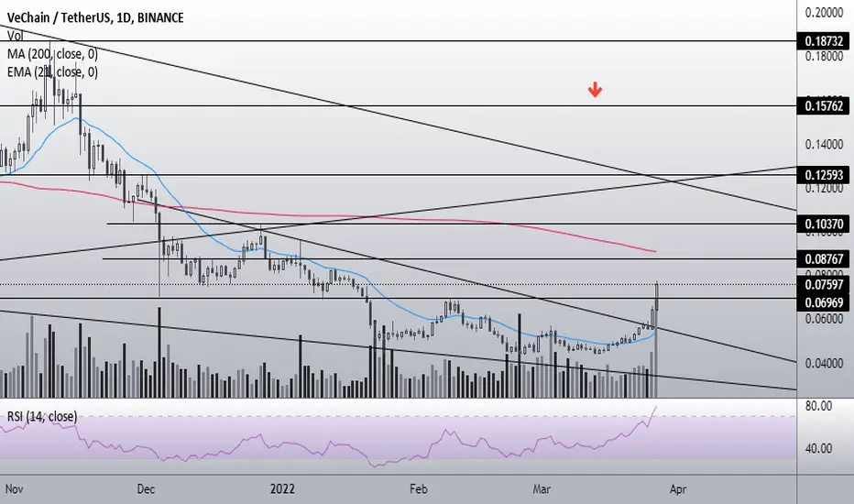Click the RSI 40.00 axis value

[818, 448]
